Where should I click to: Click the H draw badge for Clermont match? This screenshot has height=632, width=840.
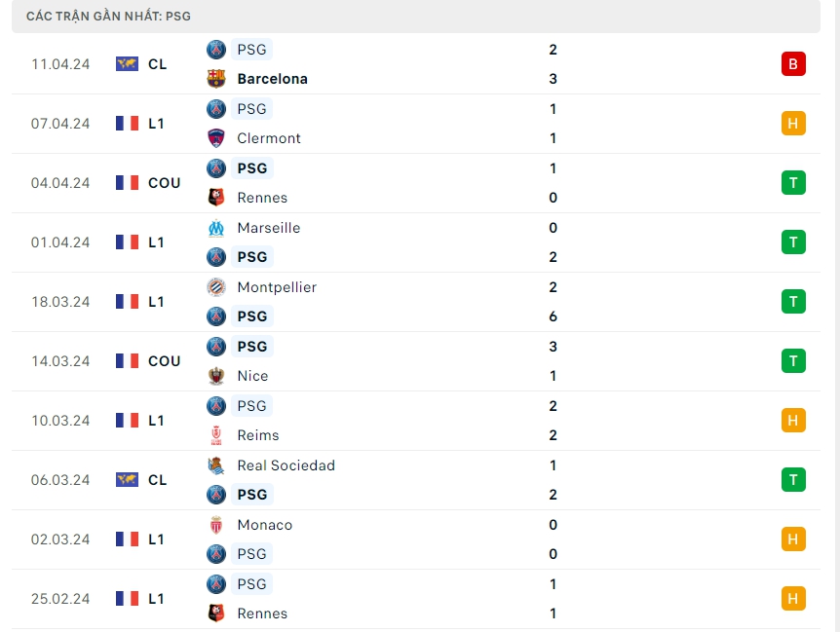click(793, 124)
